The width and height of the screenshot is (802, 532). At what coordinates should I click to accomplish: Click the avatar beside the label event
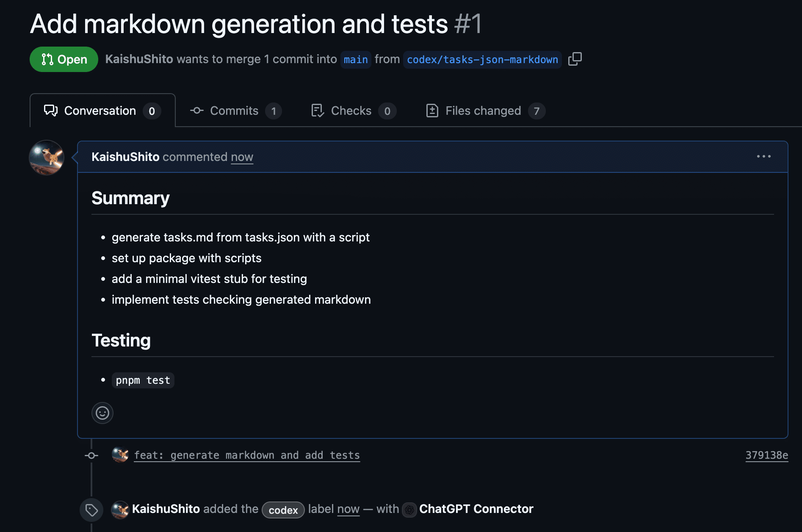pos(120,509)
